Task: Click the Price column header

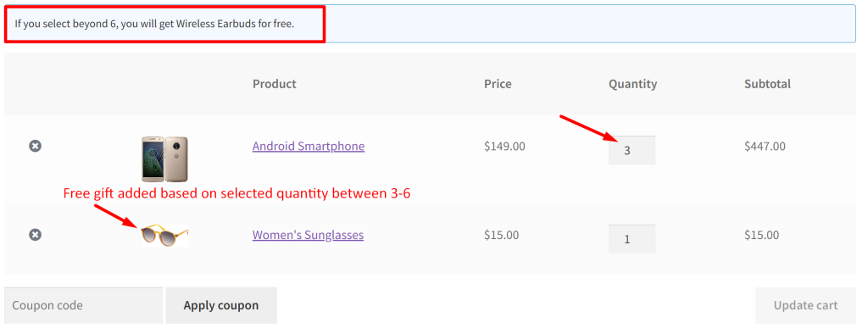Action: click(498, 84)
